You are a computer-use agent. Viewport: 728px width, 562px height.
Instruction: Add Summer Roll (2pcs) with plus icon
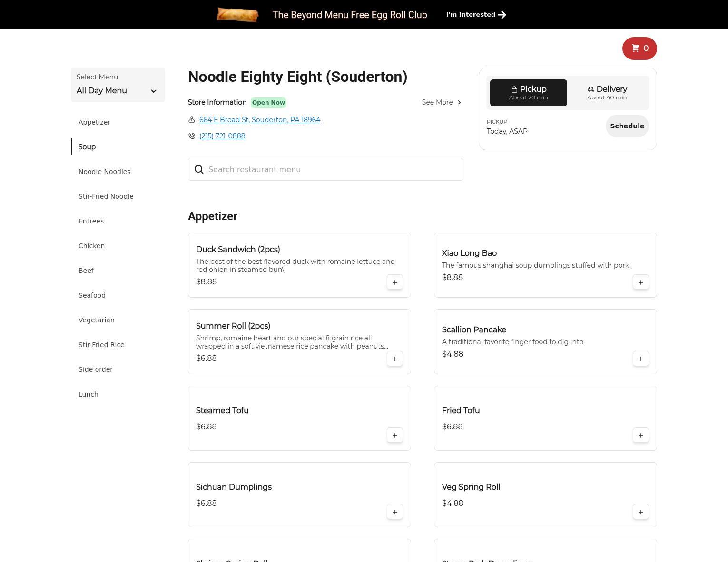(x=394, y=359)
